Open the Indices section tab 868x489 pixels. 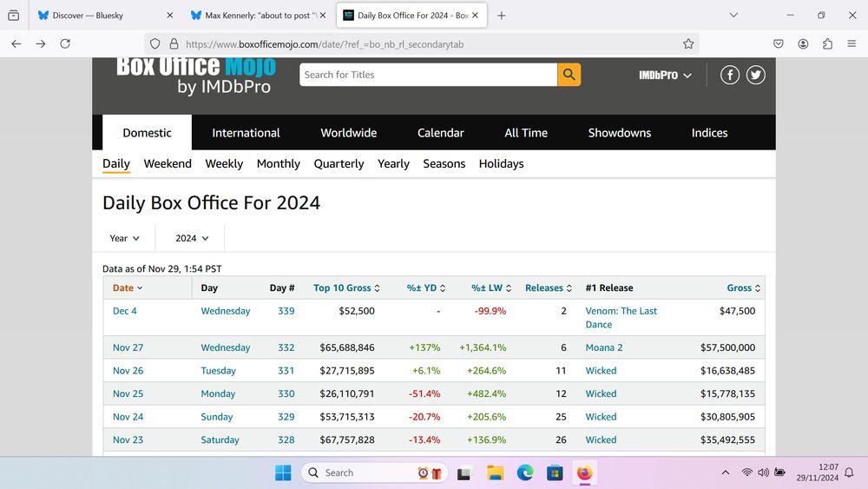tap(709, 133)
